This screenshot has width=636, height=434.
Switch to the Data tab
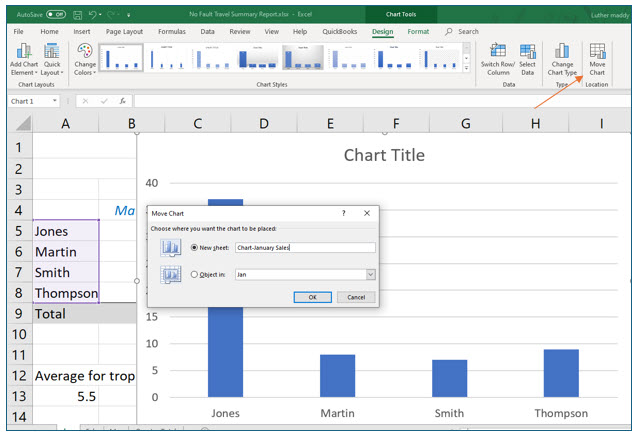tap(207, 31)
